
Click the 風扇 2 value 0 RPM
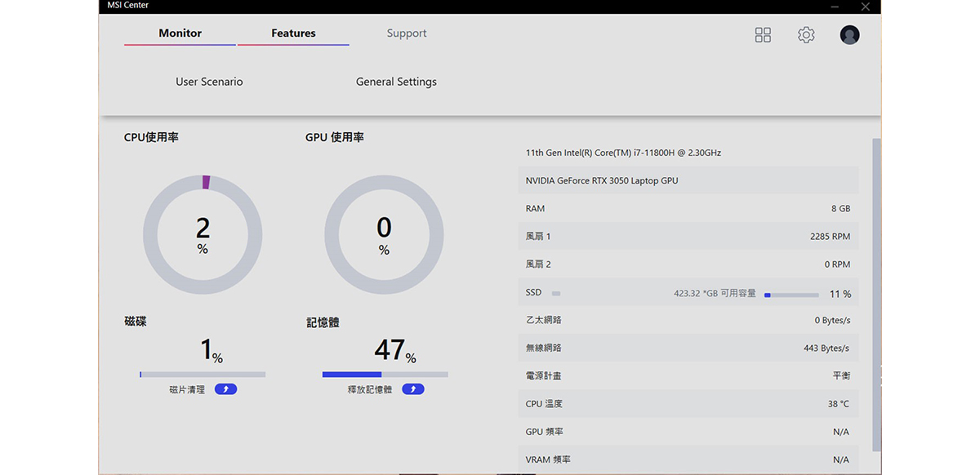point(837,264)
